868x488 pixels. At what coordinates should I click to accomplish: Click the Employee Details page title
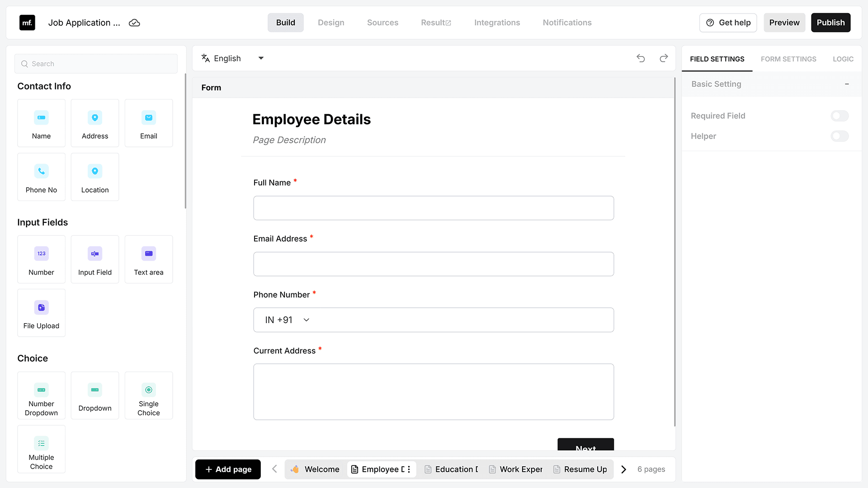pyautogui.click(x=311, y=119)
